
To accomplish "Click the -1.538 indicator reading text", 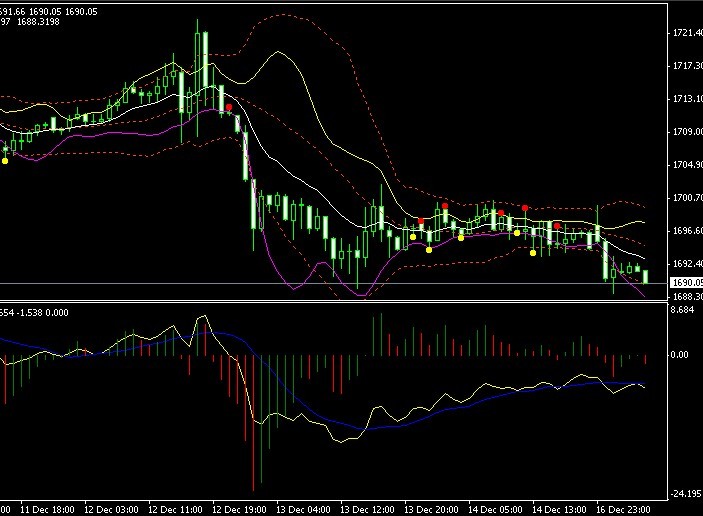I will 31,313.
